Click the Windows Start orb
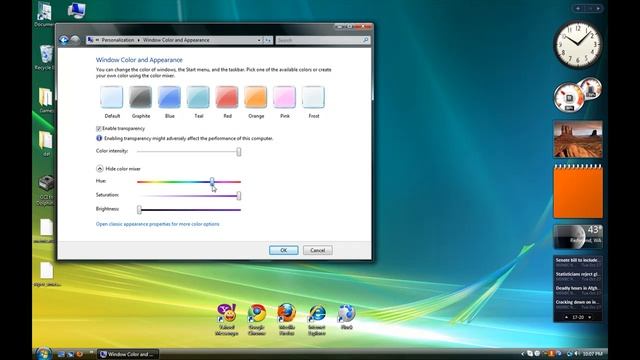Image resolution: width=640 pixels, height=360 pixels. (x=43, y=353)
